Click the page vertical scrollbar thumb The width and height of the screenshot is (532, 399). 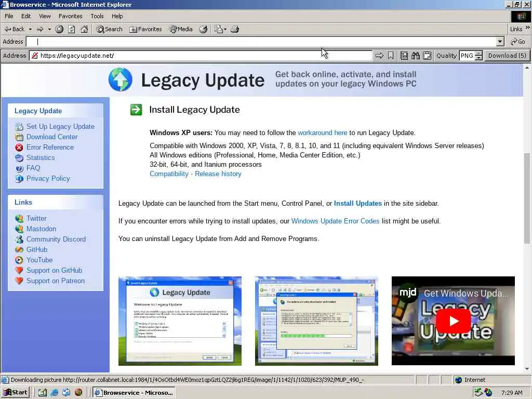click(527, 198)
